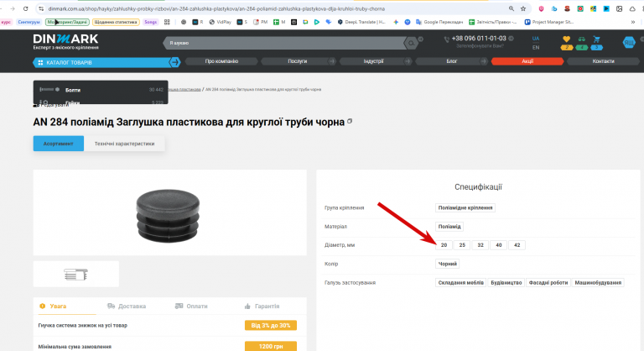Click 'Поліамід' material tag
644x351 pixels.
pos(449,227)
